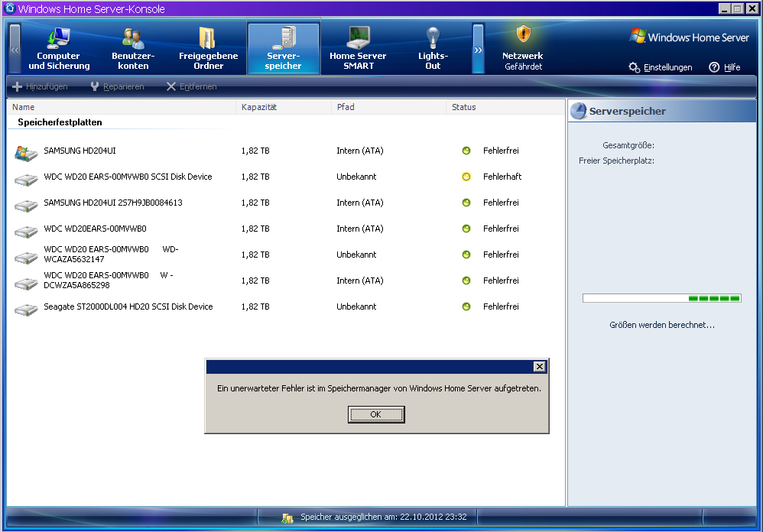Image resolution: width=763 pixels, height=532 pixels.
Task: Click yellow status indicator for Fehlerhaft disk
Action: [466, 177]
